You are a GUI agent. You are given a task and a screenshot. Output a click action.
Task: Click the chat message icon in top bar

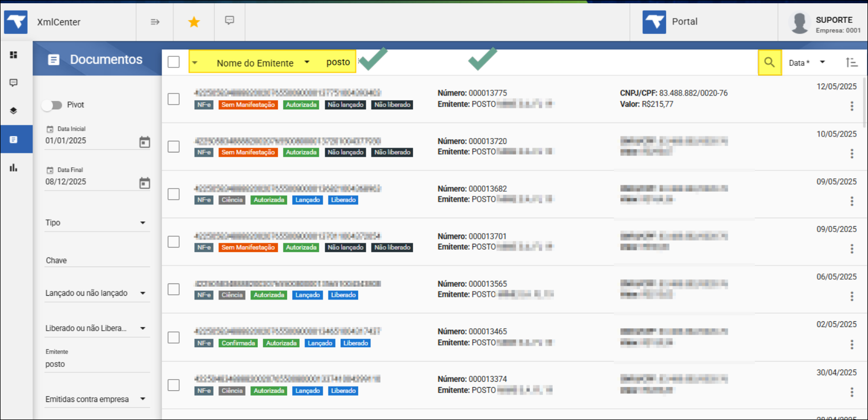pos(230,21)
